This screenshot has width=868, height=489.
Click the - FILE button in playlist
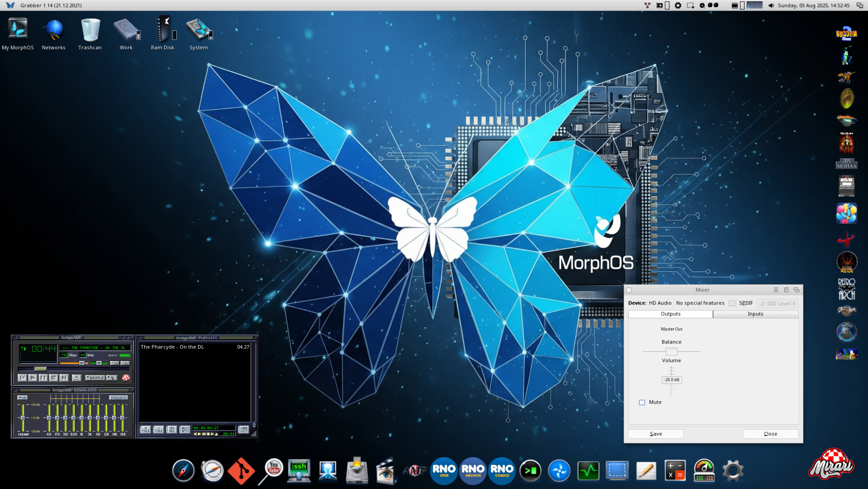point(159,430)
